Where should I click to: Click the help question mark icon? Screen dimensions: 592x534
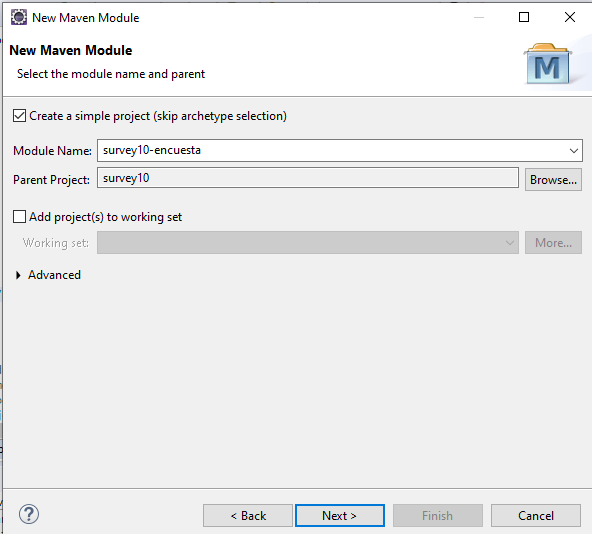(29, 514)
